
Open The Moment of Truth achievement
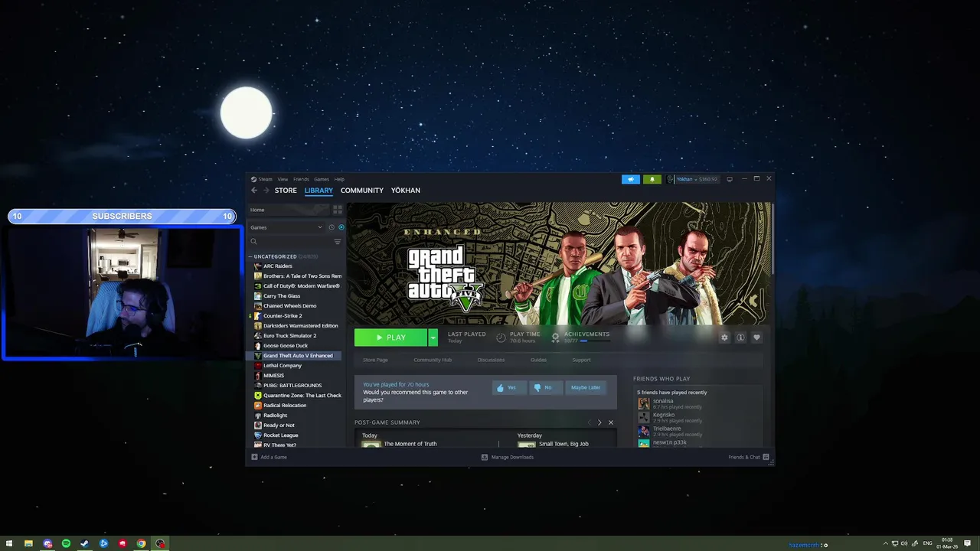tap(410, 444)
